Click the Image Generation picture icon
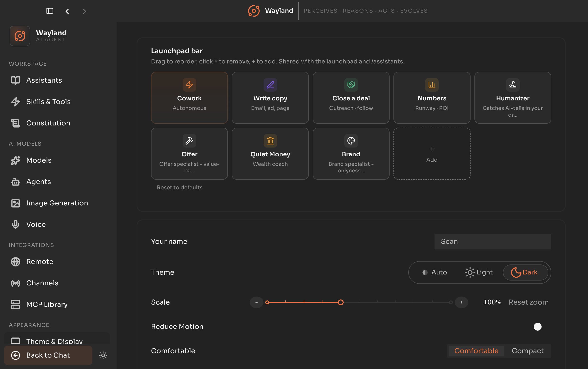The image size is (588, 369). click(16, 203)
